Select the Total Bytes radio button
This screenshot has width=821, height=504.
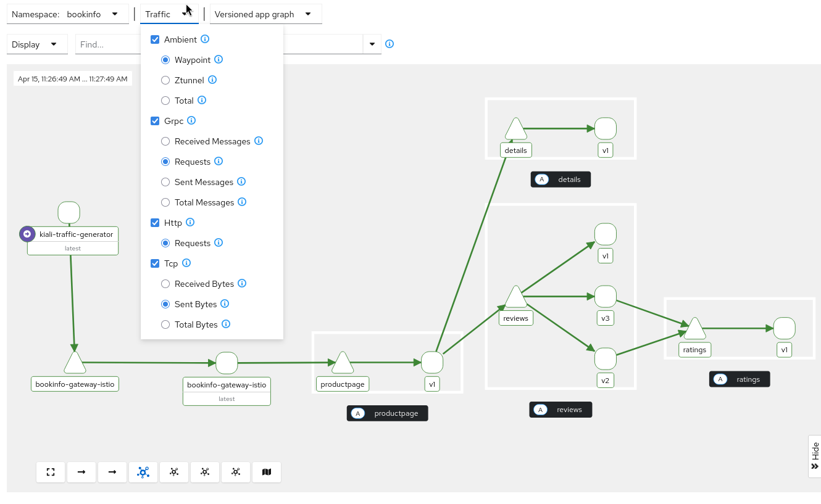(165, 324)
